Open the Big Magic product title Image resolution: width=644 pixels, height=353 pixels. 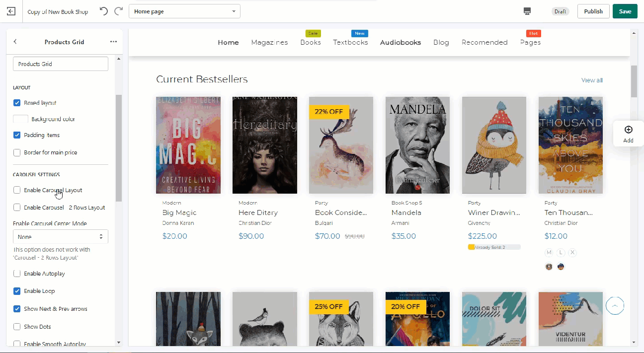point(179,212)
